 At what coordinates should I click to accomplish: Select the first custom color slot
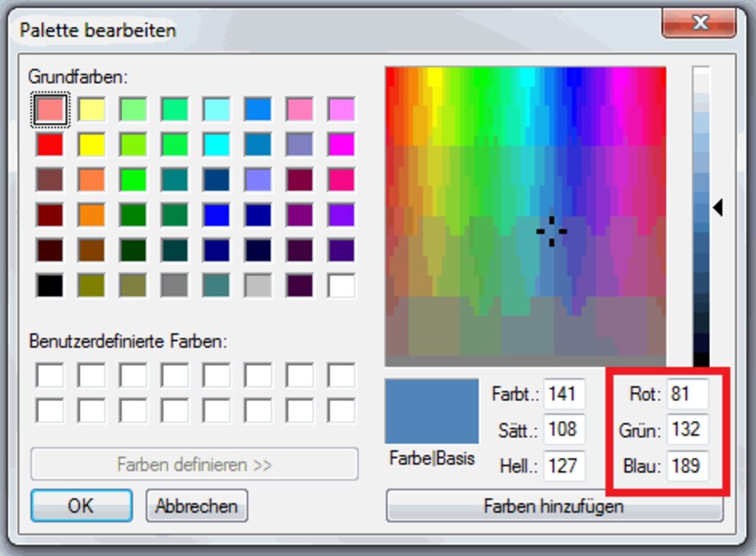(x=49, y=375)
